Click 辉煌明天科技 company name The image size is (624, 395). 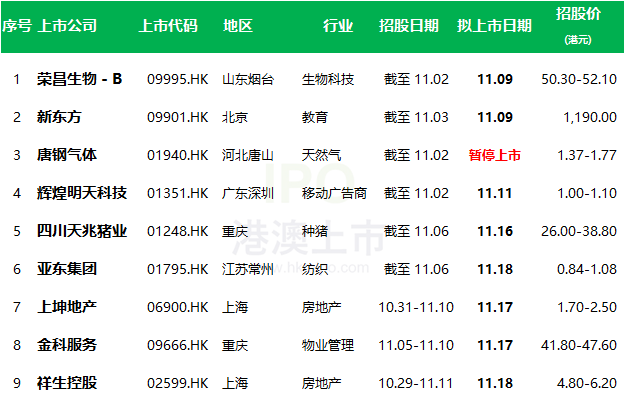tap(82, 193)
